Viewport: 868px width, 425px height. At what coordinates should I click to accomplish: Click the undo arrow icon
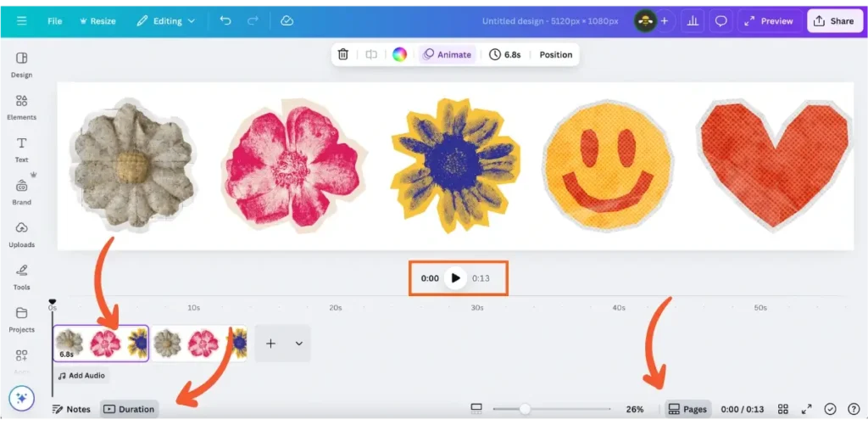[225, 20]
